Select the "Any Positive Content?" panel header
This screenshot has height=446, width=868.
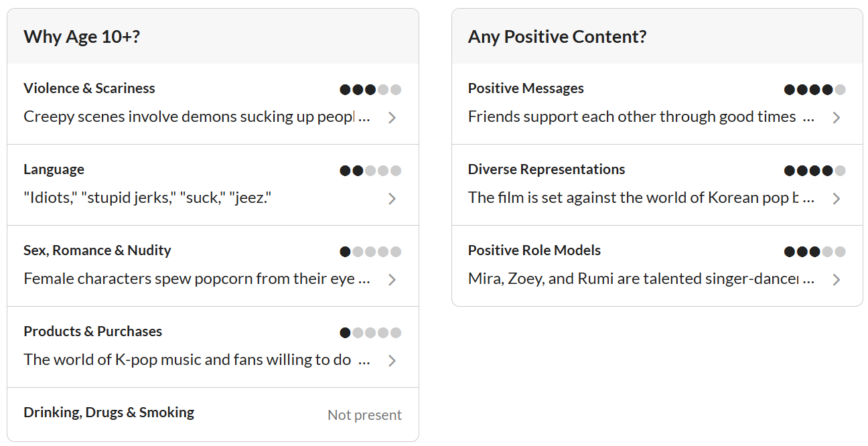coord(557,37)
